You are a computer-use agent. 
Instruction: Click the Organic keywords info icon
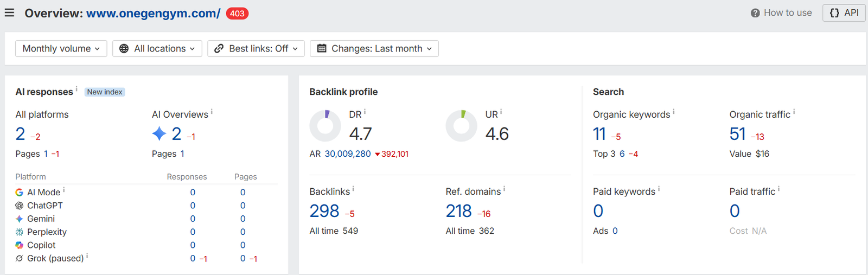coord(674,112)
